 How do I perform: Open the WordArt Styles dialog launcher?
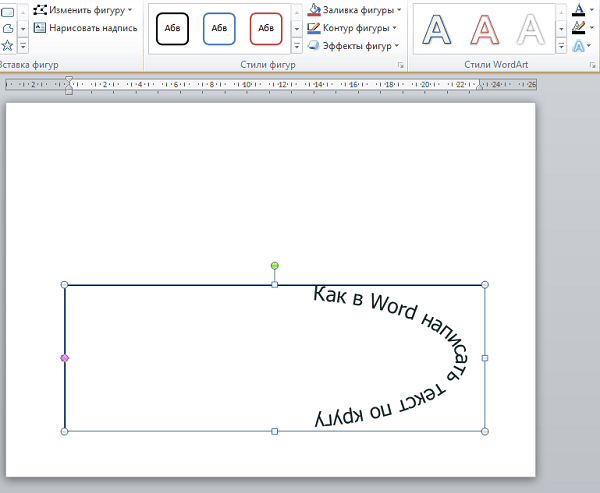coord(592,65)
